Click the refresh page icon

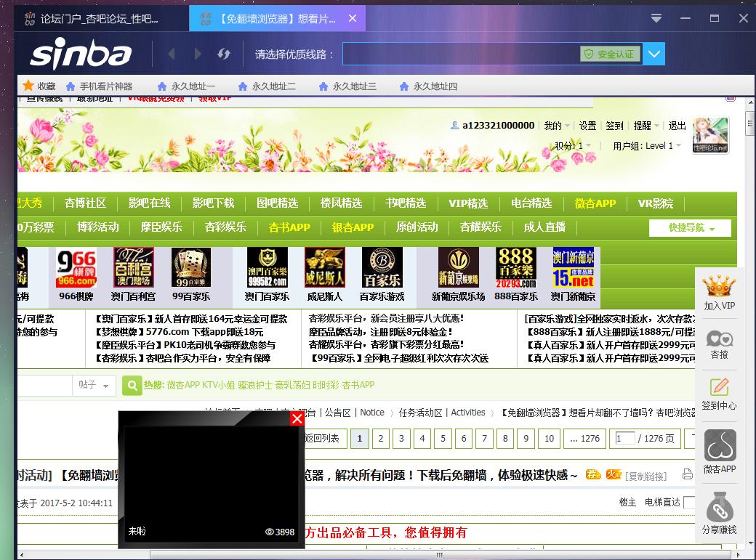[x=223, y=54]
